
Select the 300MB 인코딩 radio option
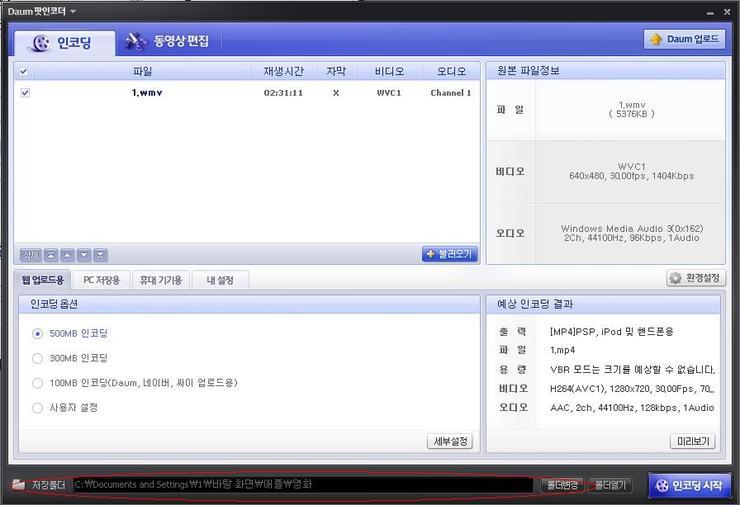[38, 358]
